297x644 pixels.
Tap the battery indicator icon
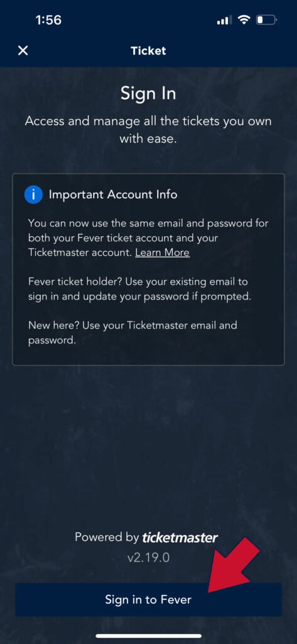pos(267,19)
